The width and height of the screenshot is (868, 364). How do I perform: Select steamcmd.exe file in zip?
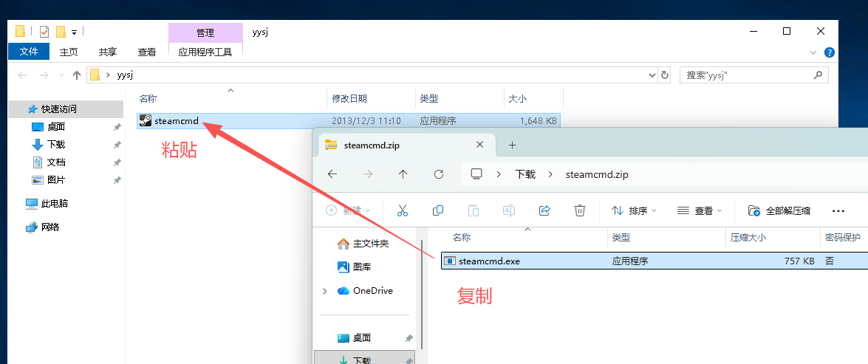489,261
